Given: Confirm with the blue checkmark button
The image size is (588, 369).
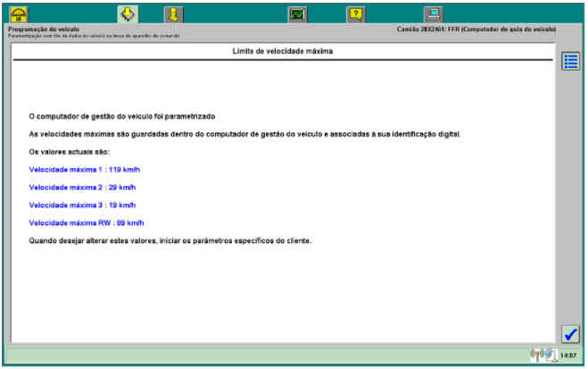Looking at the screenshot, I should [570, 333].
